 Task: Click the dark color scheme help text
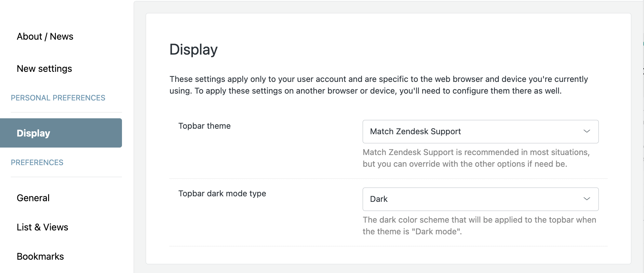click(479, 226)
